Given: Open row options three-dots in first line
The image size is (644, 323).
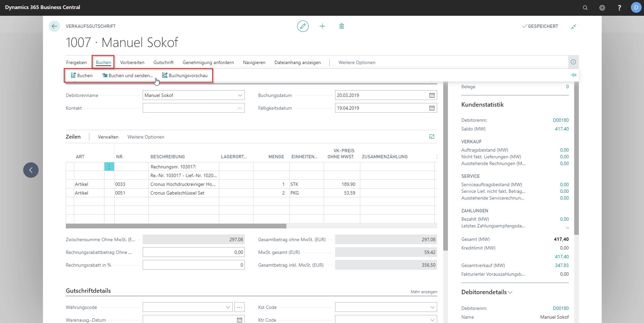Looking at the screenshot, I should coord(109,166).
